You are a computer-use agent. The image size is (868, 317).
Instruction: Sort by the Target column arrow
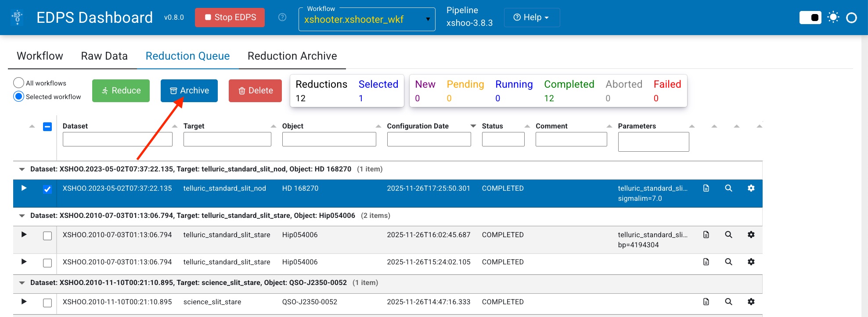coord(274,126)
